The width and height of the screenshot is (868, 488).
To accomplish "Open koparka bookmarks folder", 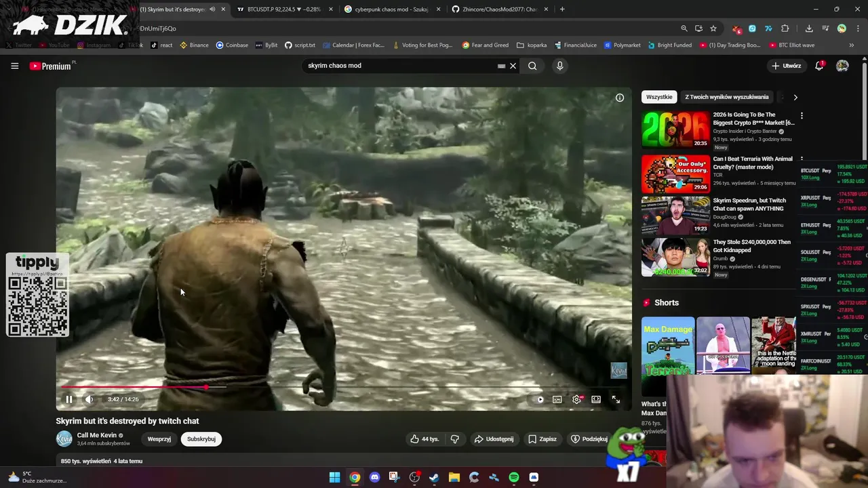I will [532, 45].
